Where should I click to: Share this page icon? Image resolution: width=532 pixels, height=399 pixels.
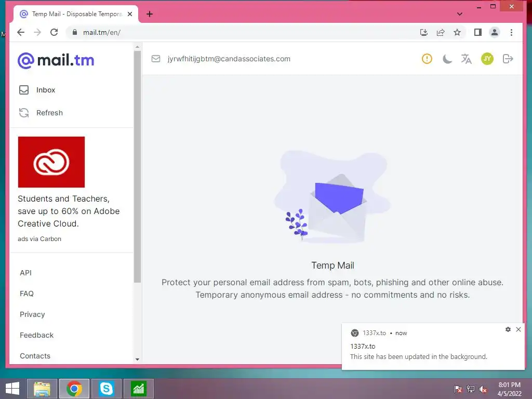coord(441,32)
